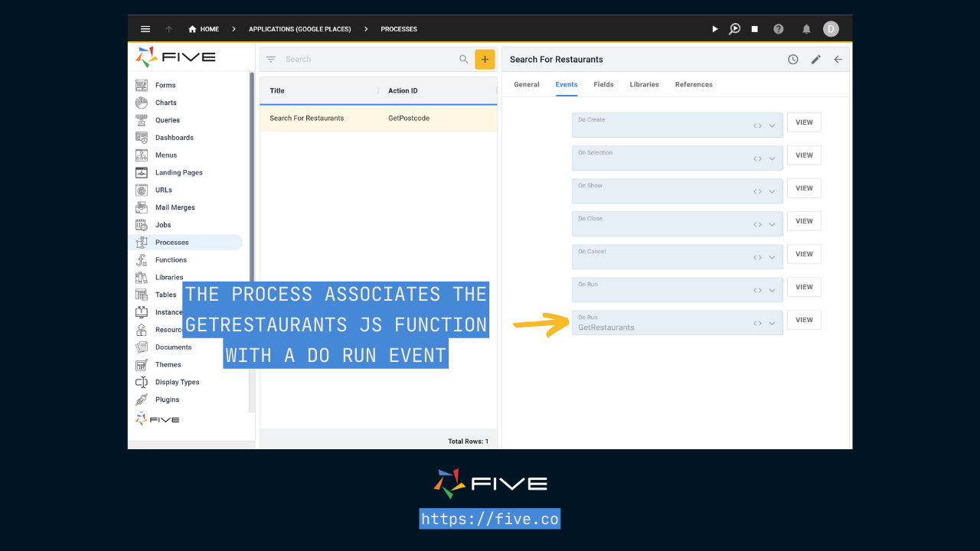This screenshot has height=551, width=980.
Task: Click the debug run inspector icon
Action: [734, 29]
